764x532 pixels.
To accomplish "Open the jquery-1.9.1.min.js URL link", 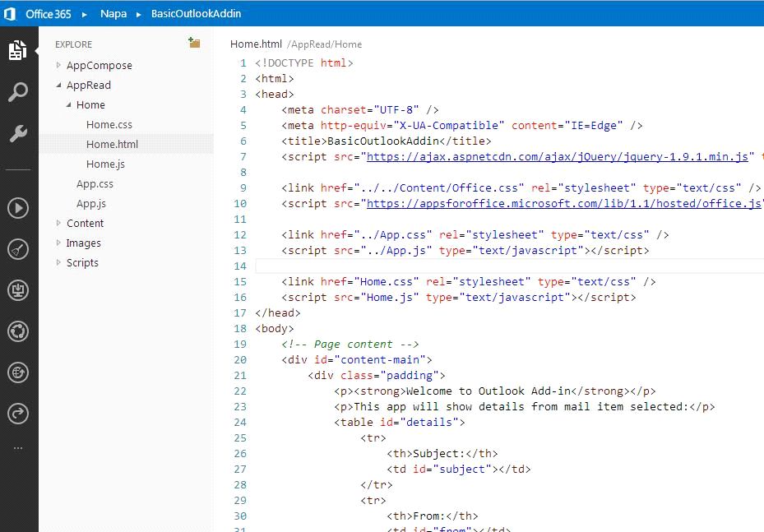I will click(558, 157).
